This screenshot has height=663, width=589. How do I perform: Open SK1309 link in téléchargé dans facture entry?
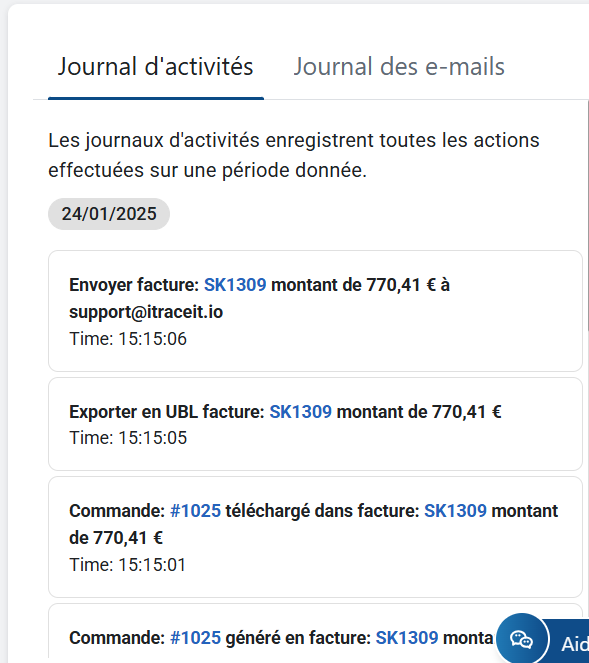pyautogui.click(x=455, y=511)
